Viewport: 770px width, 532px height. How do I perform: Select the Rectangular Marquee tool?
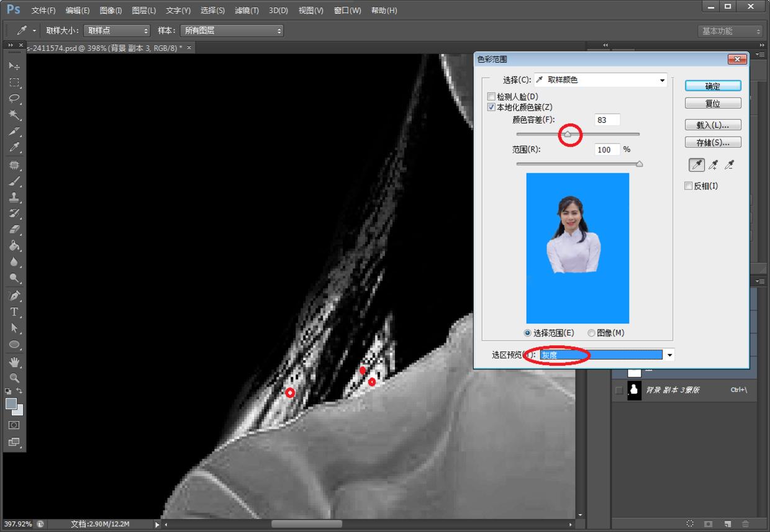tap(14, 83)
